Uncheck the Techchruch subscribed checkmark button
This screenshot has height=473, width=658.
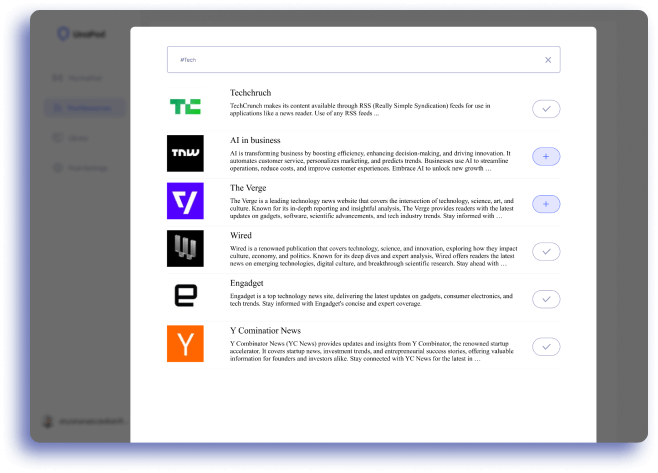click(546, 109)
